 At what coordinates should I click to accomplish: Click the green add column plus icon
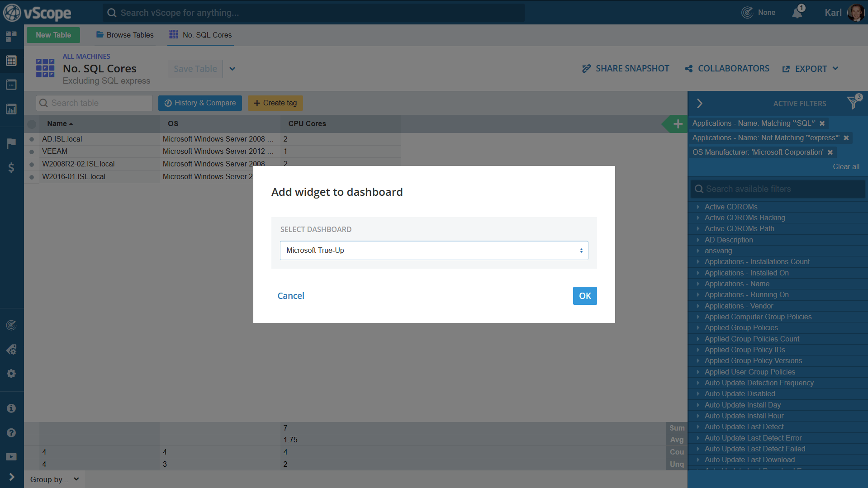click(x=678, y=124)
